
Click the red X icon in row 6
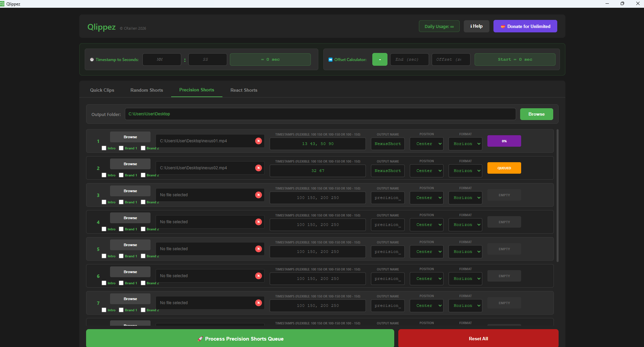(x=259, y=276)
